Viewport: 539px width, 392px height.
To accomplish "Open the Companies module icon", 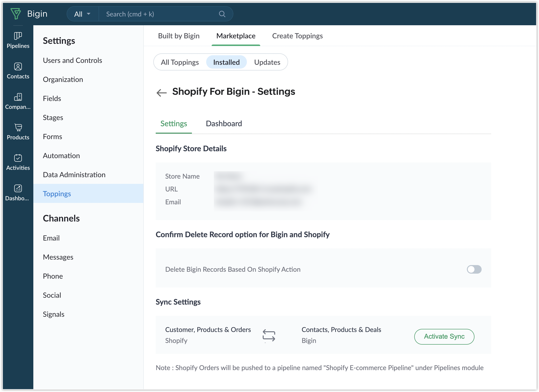I will [18, 97].
